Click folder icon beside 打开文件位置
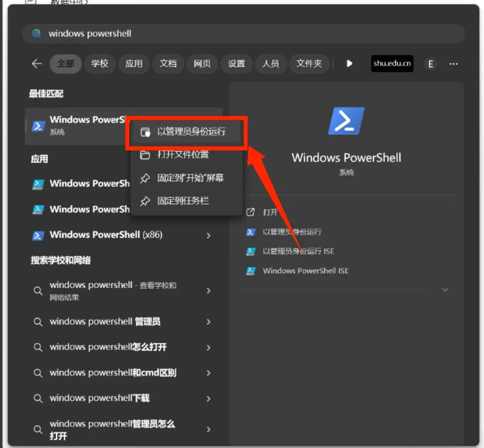This screenshot has width=484, height=448. (145, 155)
